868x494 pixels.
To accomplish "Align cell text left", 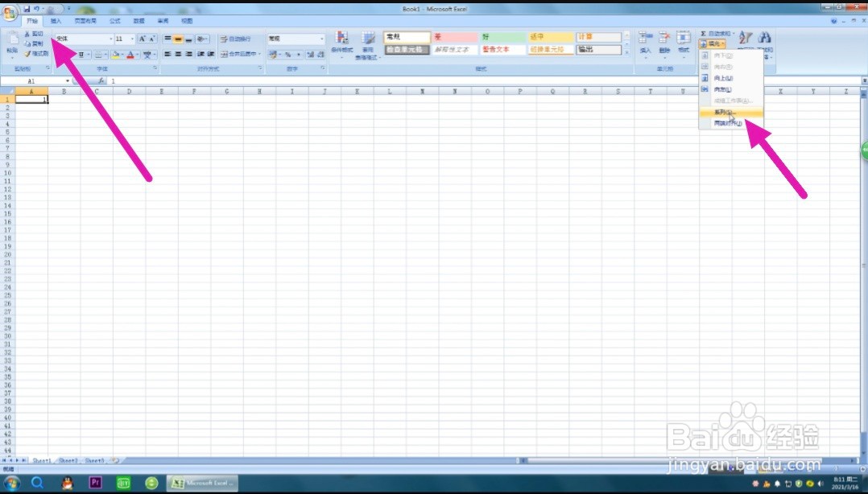I will (167, 54).
